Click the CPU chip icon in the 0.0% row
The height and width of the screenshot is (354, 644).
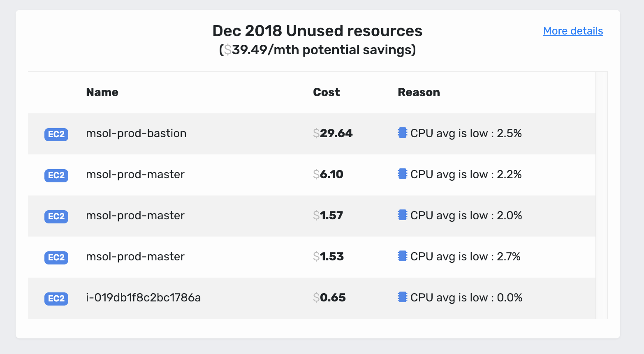(x=403, y=297)
